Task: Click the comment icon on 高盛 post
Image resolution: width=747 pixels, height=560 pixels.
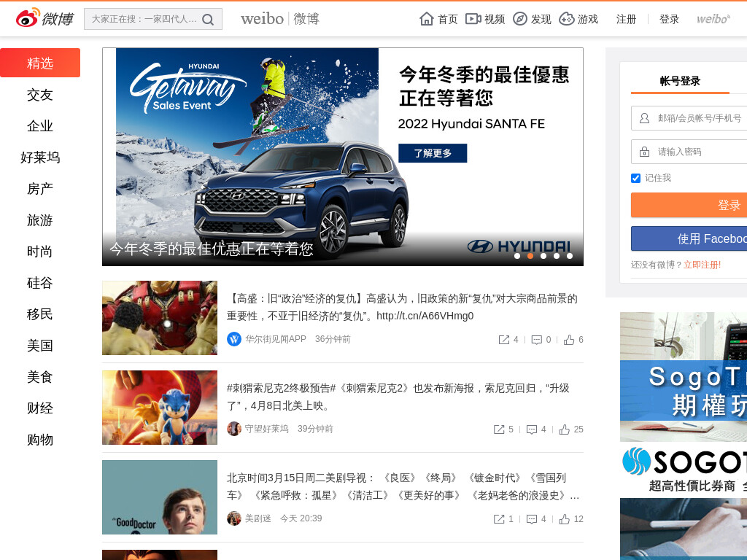Action: (x=536, y=340)
